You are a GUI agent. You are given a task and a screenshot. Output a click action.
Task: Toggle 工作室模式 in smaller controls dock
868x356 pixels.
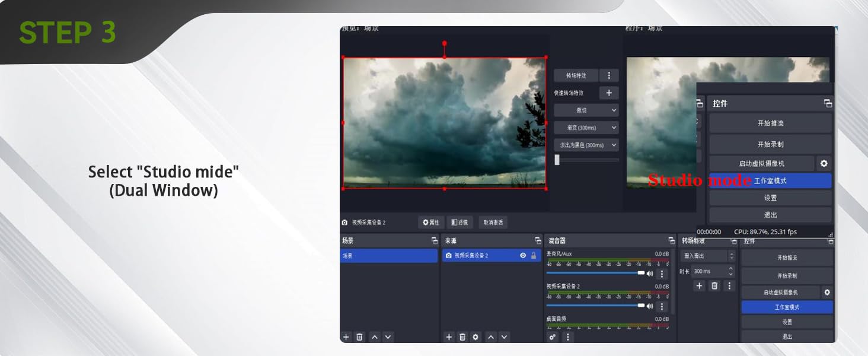[787, 307]
